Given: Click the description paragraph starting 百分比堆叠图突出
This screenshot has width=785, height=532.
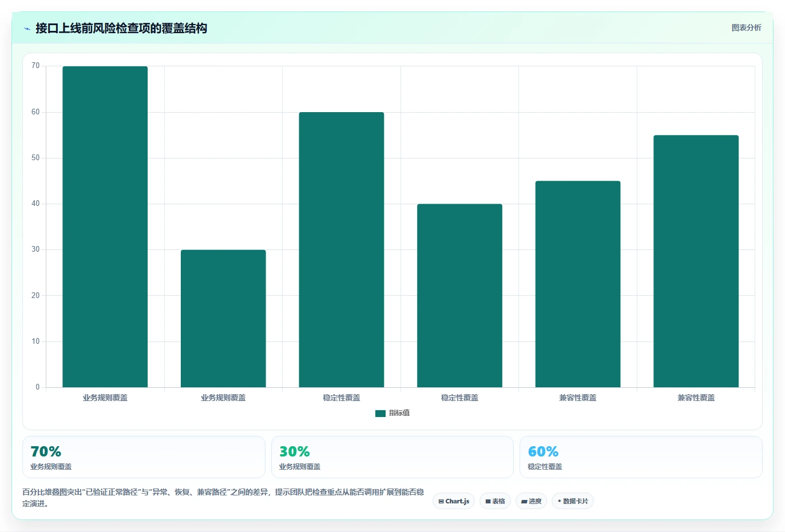Looking at the screenshot, I should tap(223, 498).
